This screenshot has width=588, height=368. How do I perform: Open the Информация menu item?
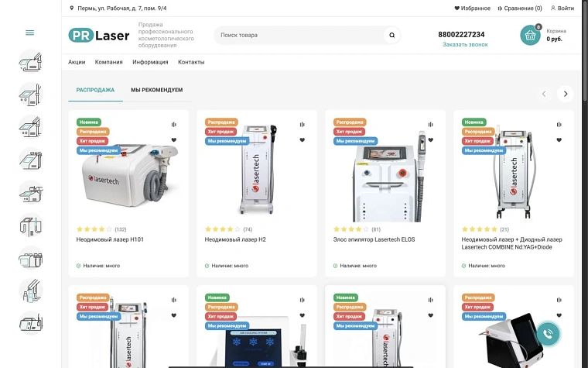tap(150, 62)
